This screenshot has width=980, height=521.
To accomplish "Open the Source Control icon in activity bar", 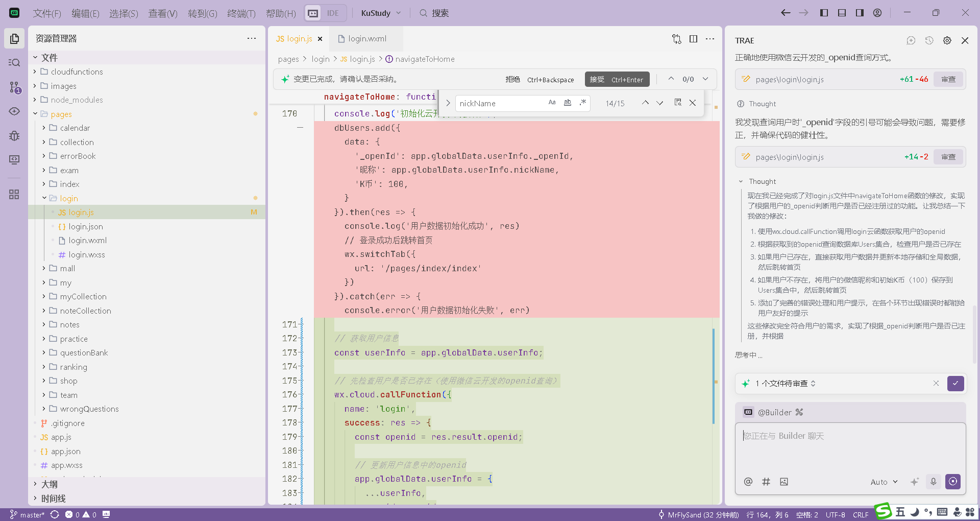I will click(x=14, y=87).
